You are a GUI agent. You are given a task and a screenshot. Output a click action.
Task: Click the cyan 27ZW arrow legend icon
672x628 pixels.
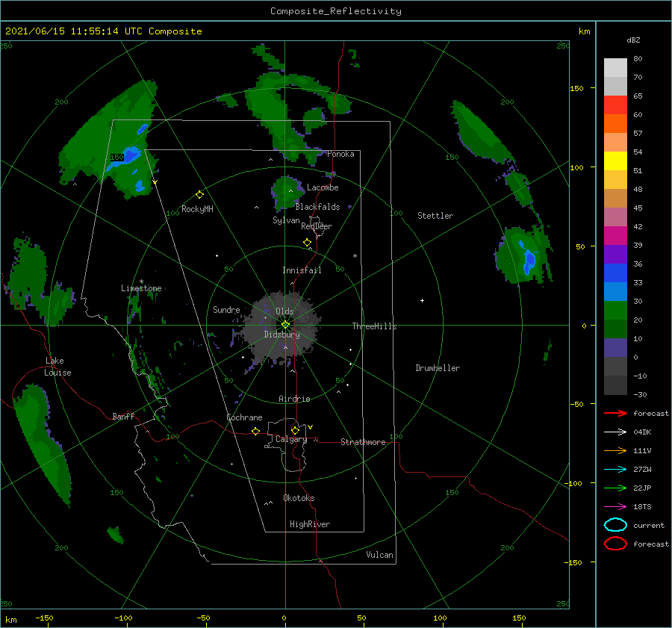tap(615, 470)
